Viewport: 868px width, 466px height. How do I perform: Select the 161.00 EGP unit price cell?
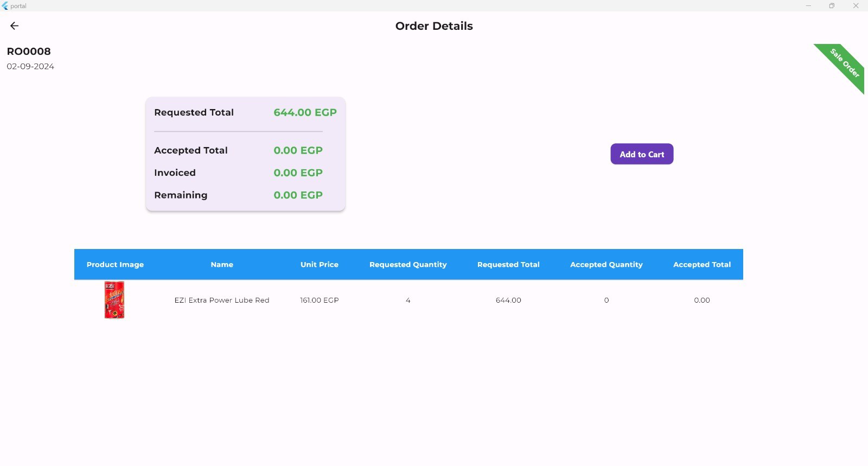pos(320,300)
